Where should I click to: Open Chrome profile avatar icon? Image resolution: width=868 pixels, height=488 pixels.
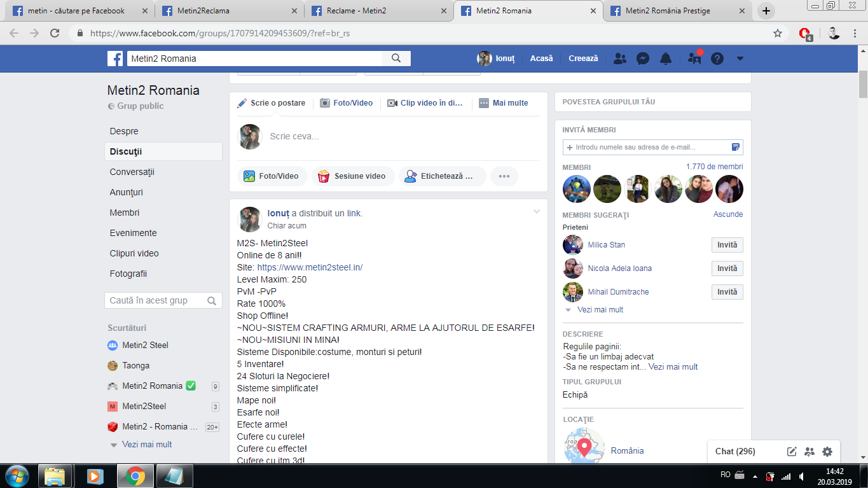[834, 33]
